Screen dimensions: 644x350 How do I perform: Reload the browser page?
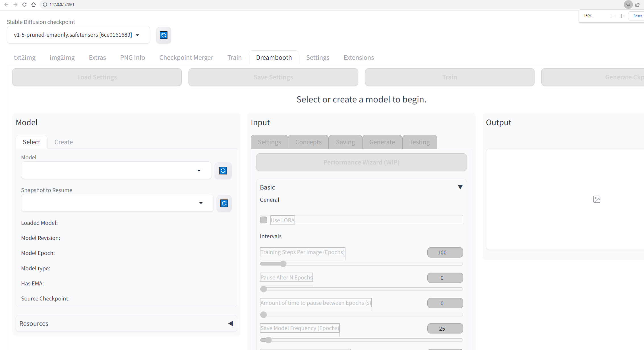coord(24,5)
